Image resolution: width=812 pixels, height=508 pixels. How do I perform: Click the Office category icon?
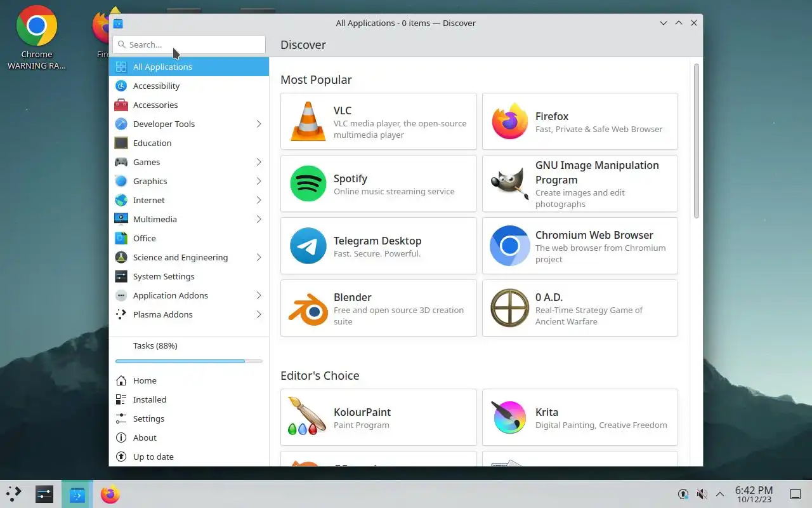121,238
